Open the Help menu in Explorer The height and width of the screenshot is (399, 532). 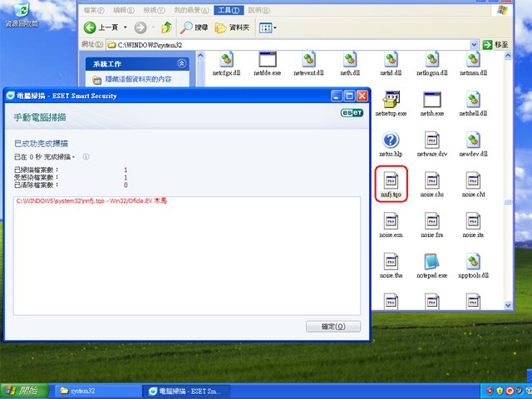(x=259, y=10)
